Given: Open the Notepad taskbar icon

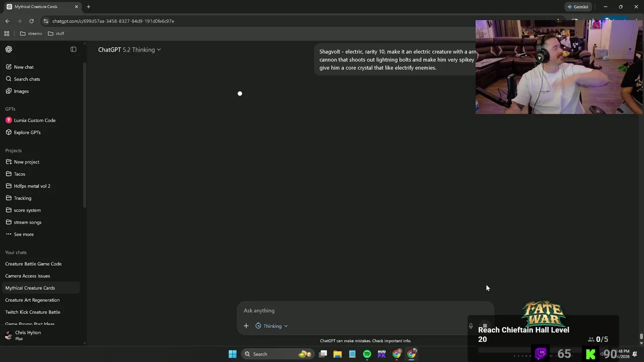Looking at the screenshot, I should point(352,354).
